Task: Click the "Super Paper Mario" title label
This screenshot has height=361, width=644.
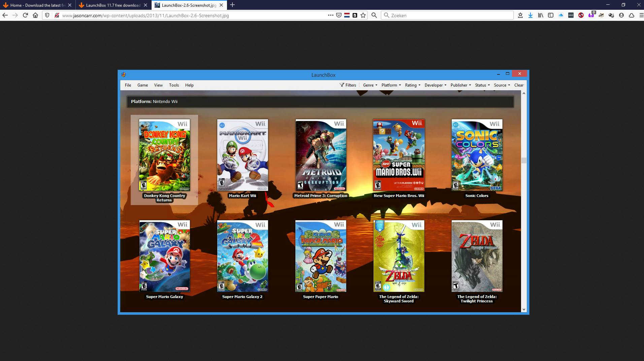Action: [320, 297]
